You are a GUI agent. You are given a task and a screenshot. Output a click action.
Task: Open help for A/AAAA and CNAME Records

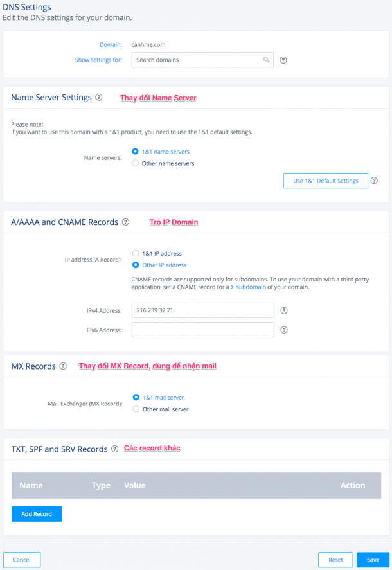[125, 222]
